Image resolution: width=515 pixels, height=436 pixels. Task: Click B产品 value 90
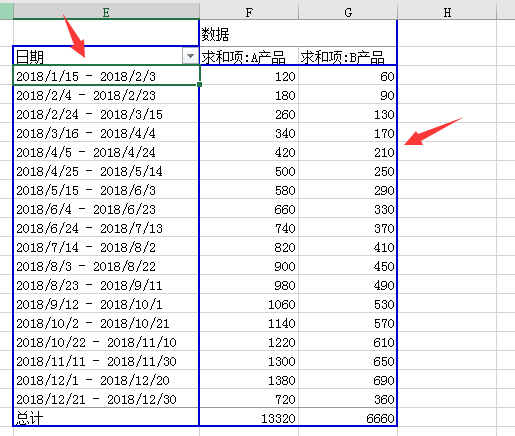coord(348,94)
